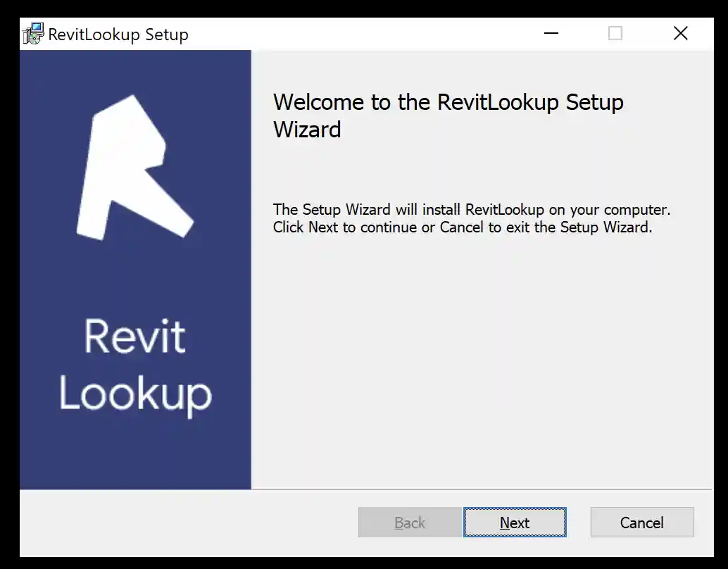Click the X close icon
The width and height of the screenshot is (728, 569).
tap(680, 33)
